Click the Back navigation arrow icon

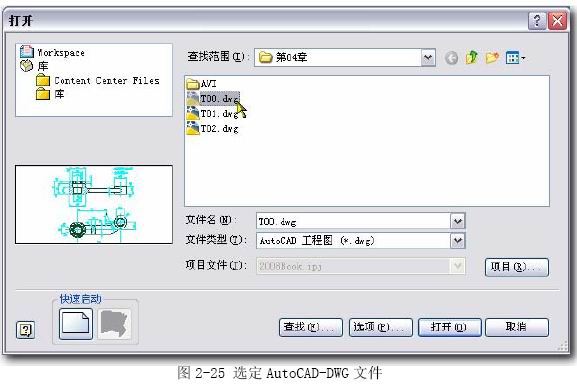click(451, 58)
